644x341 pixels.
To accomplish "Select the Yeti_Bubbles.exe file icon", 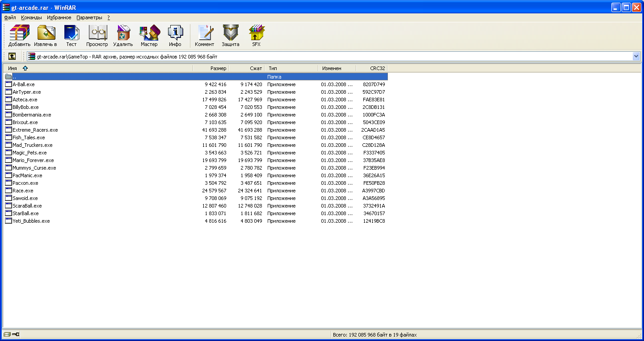I will [8, 221].
